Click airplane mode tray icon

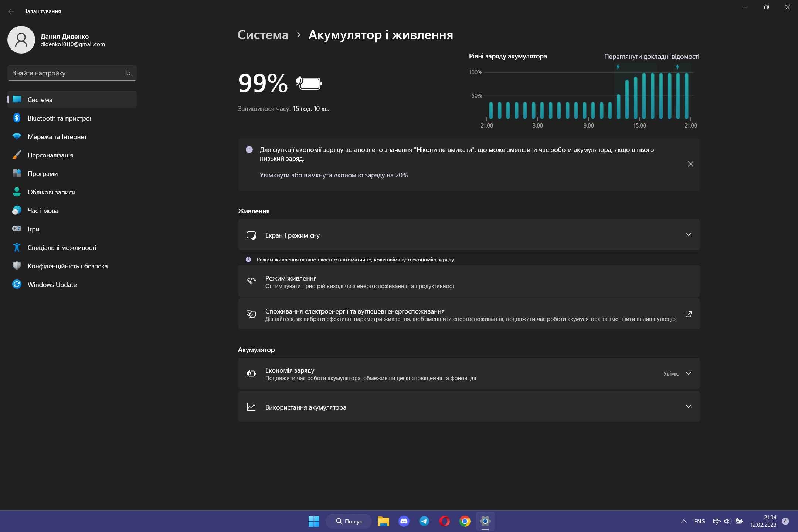click(716, 521)
